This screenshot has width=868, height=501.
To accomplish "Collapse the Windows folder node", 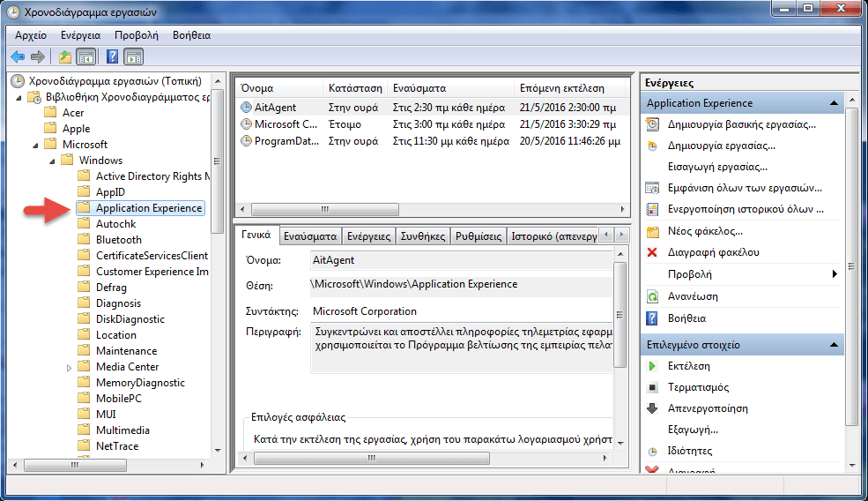I will [53, 161].
